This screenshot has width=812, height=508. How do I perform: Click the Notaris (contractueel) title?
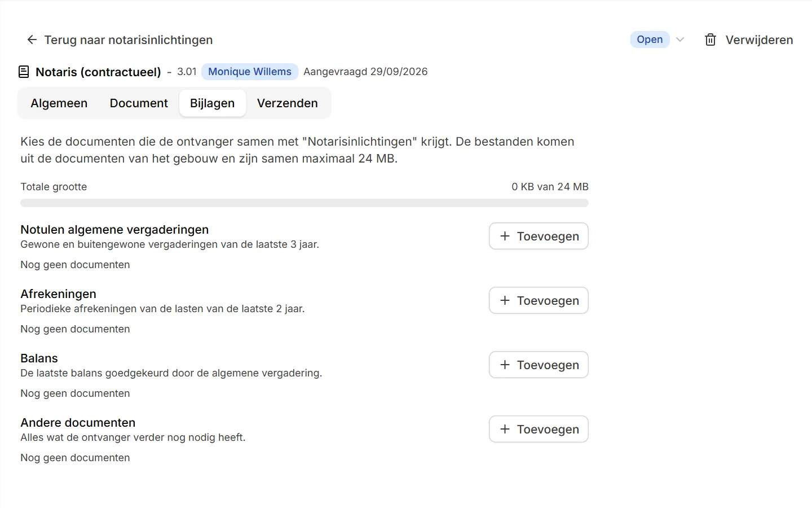tap(98, 72)
